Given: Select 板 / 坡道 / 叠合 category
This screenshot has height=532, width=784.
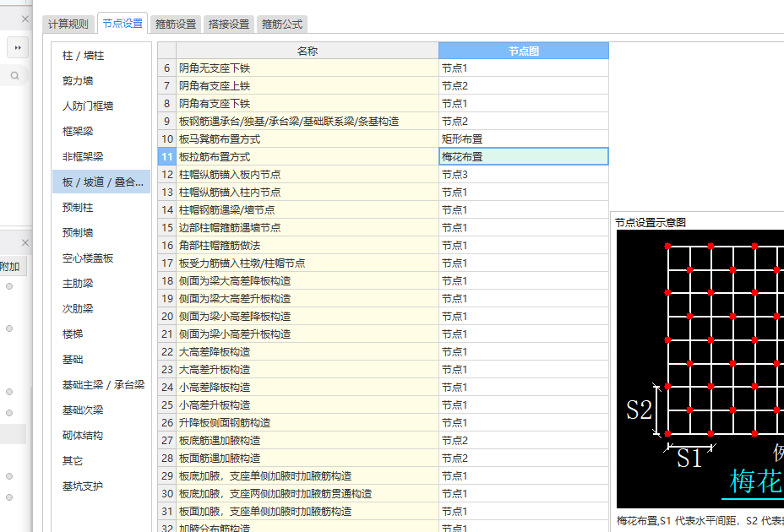Looking at the screenshot, I should tap(101, 182).
